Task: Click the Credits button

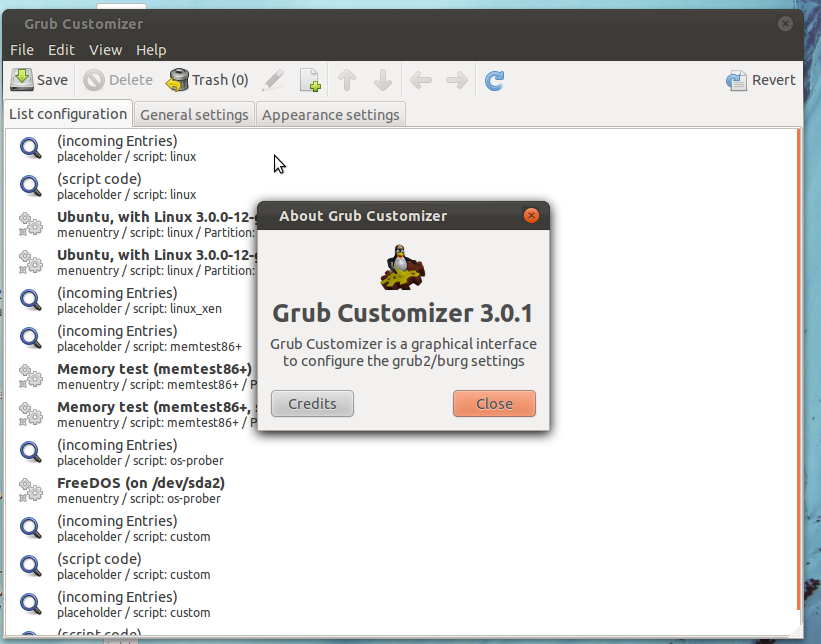Action: 312,404
